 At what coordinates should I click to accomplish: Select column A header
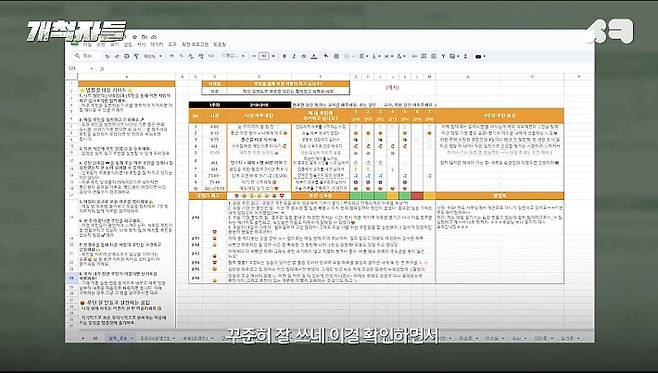127,77
